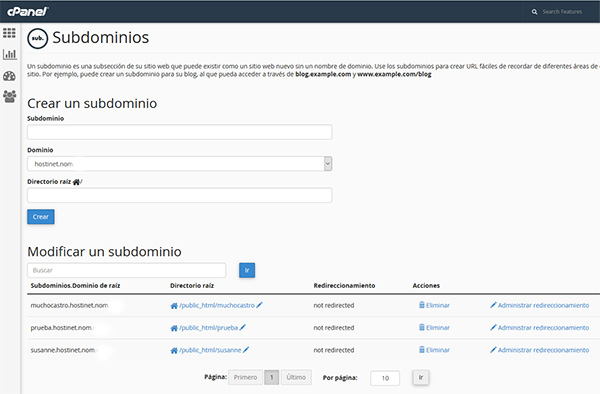Click Crear un subdominio heading

[92, 103]
